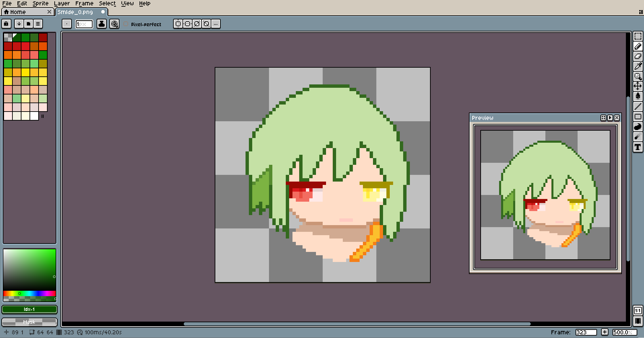Click the Frame number field

(586, 332)
